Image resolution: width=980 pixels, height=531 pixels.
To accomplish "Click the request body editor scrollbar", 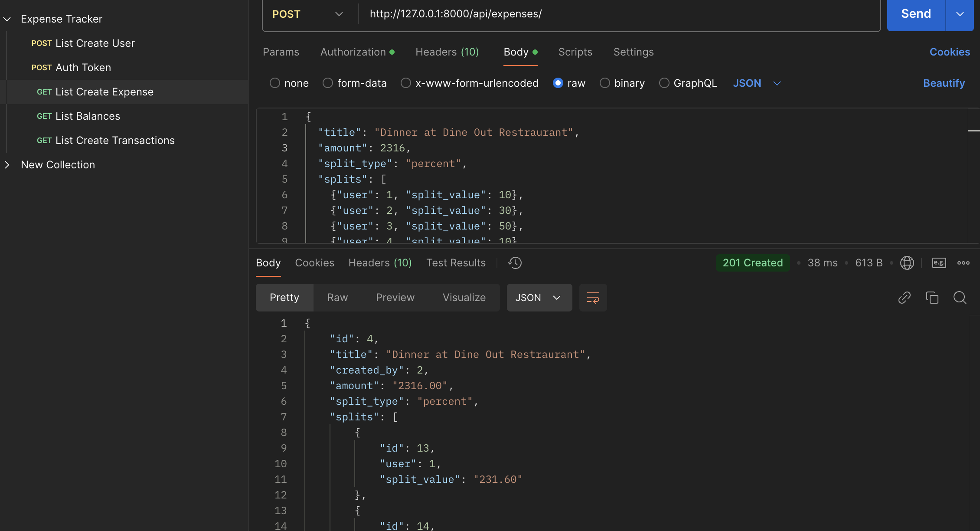I will click(x=974, y=176).
